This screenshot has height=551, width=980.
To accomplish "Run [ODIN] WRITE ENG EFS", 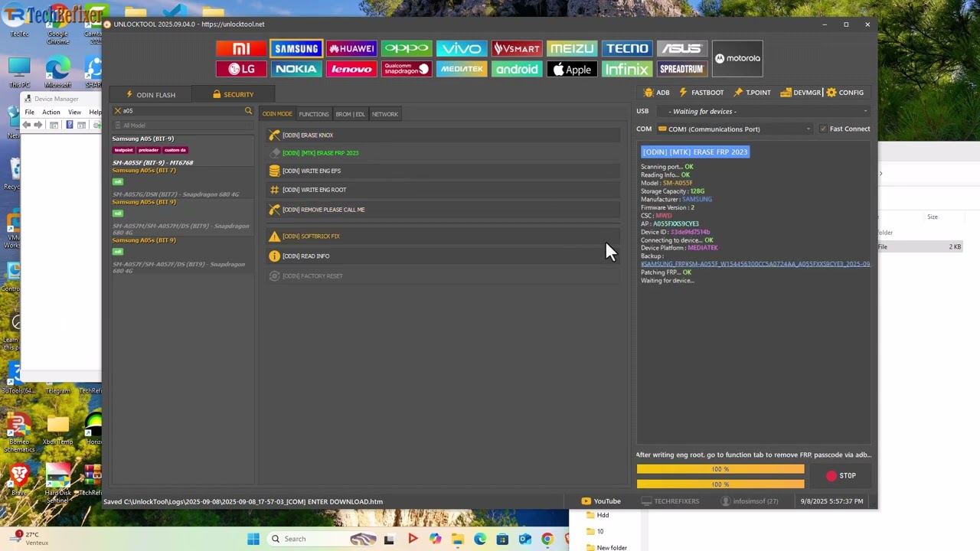I will [443, 171].
